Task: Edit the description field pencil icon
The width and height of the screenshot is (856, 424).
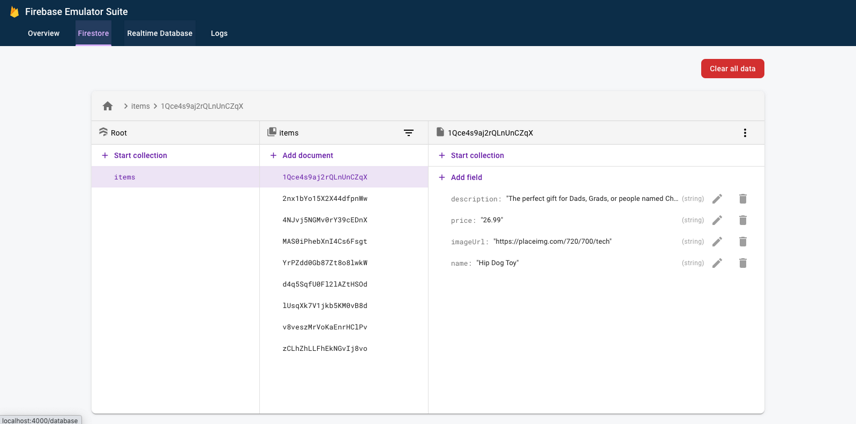Action: pyautogui.click(x=717, y=199)
